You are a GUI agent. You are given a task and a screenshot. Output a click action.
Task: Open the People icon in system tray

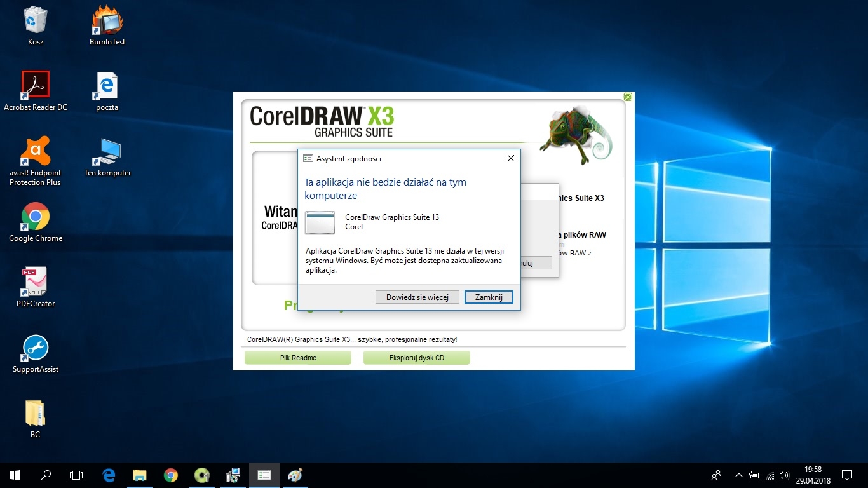[716, 475]
